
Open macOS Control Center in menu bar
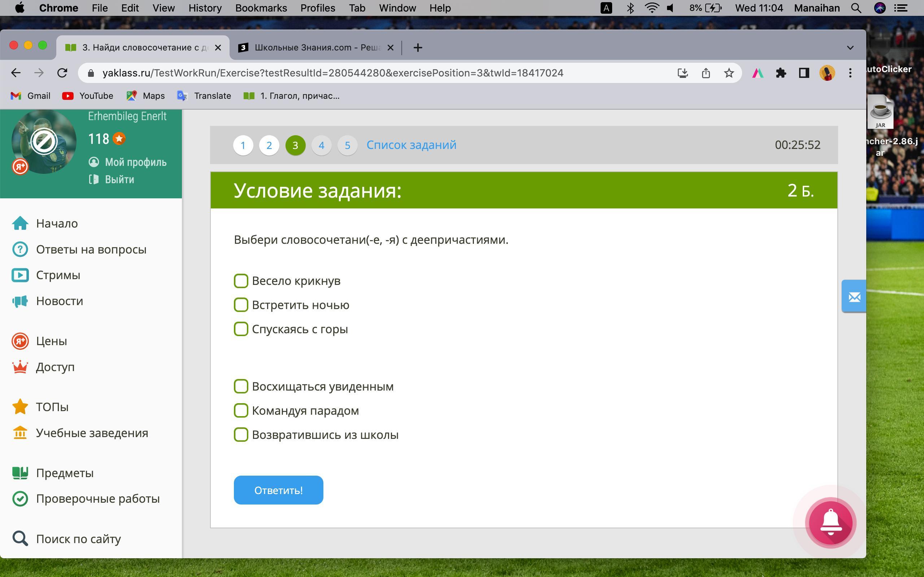point(901,8)
